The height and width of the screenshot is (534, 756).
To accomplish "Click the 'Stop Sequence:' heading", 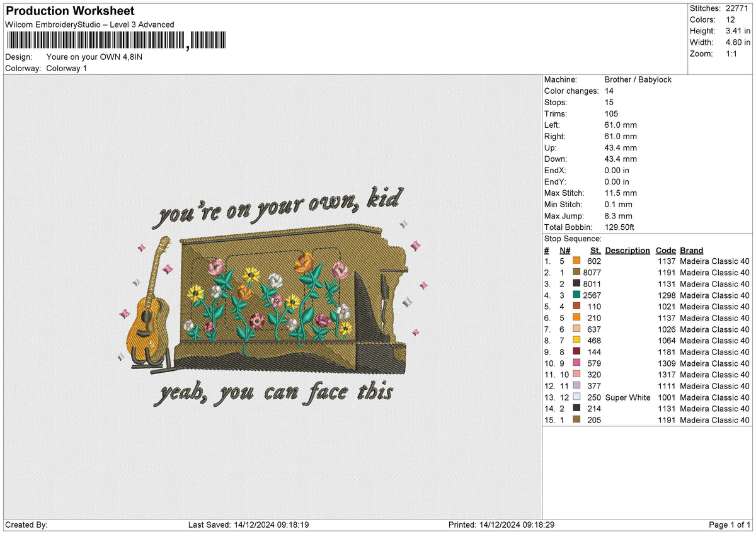I will click(x=573, y=239).
